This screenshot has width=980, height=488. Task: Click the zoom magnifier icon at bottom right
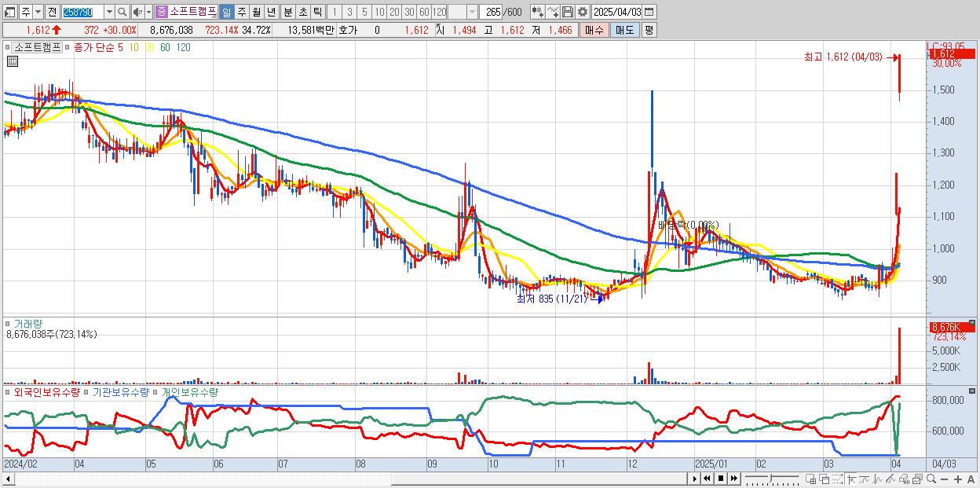pyautogui.click(x=931, y=479)
